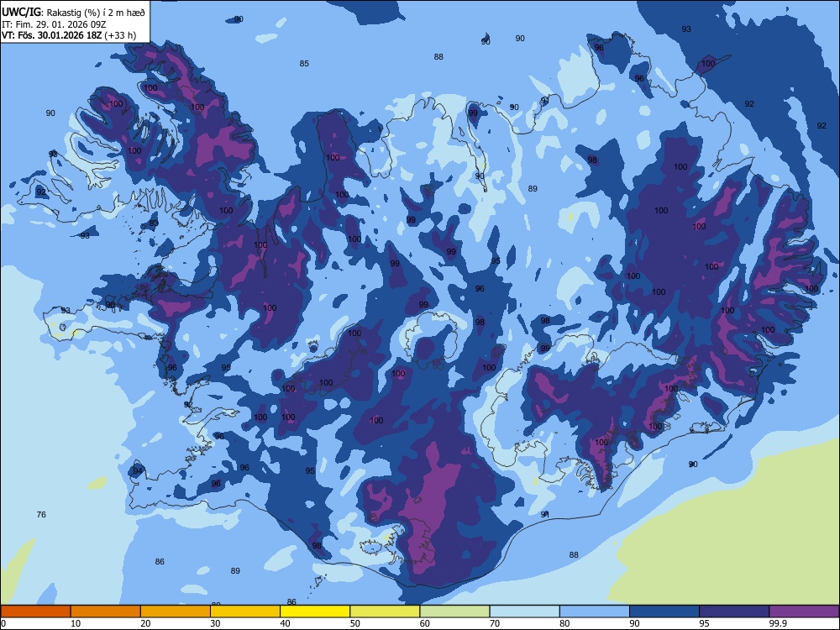Click the legend scale label '40'
Image resolution: width=840 pixels, height=630 pixels.
285,623
